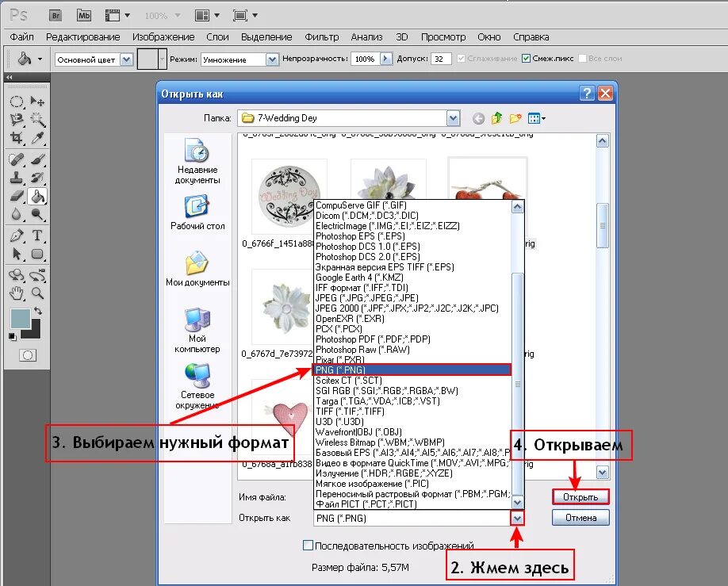Click the dialog help question button
728x586 pixels.
(587, 94)
